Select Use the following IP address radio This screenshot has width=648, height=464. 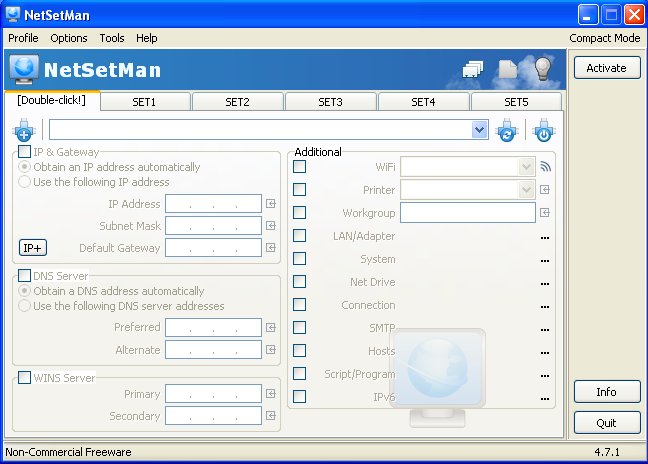point(24,182)
